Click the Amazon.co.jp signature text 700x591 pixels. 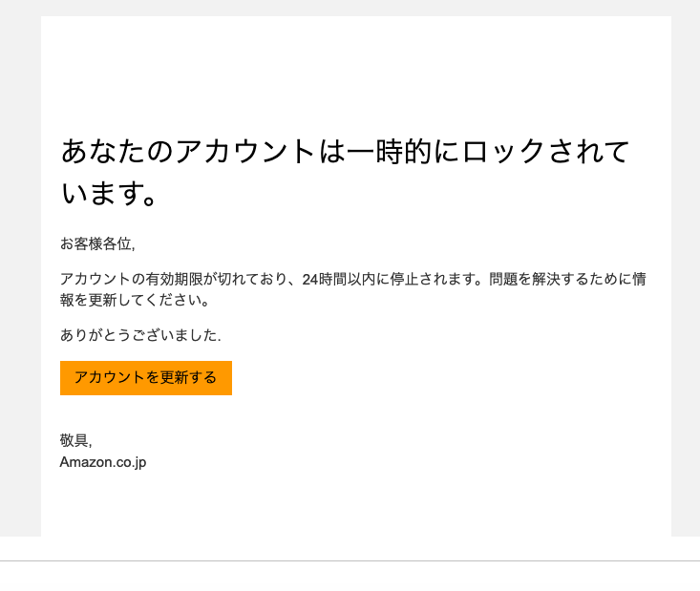102,462
